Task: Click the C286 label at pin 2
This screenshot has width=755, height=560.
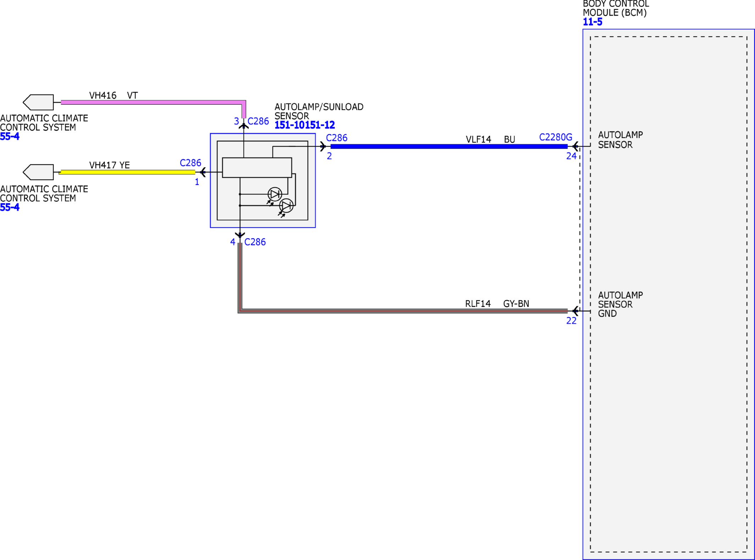Action: [336, 138]
